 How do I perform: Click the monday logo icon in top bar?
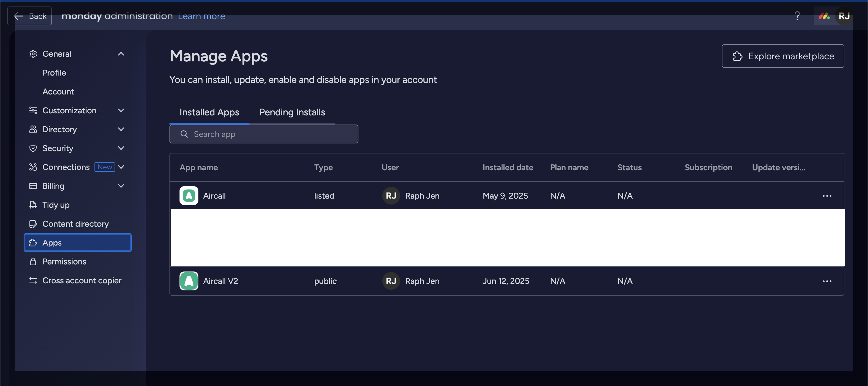point(824,16)
